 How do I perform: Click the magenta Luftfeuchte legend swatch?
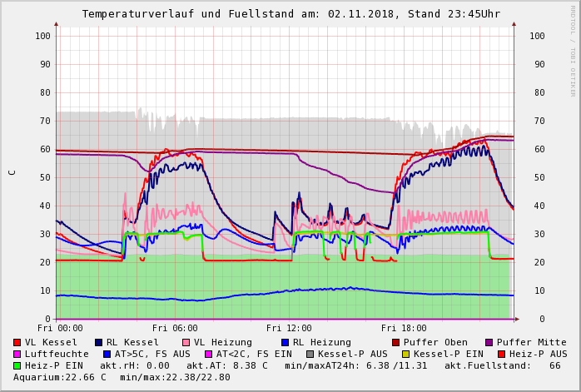(x=17, y=354)
